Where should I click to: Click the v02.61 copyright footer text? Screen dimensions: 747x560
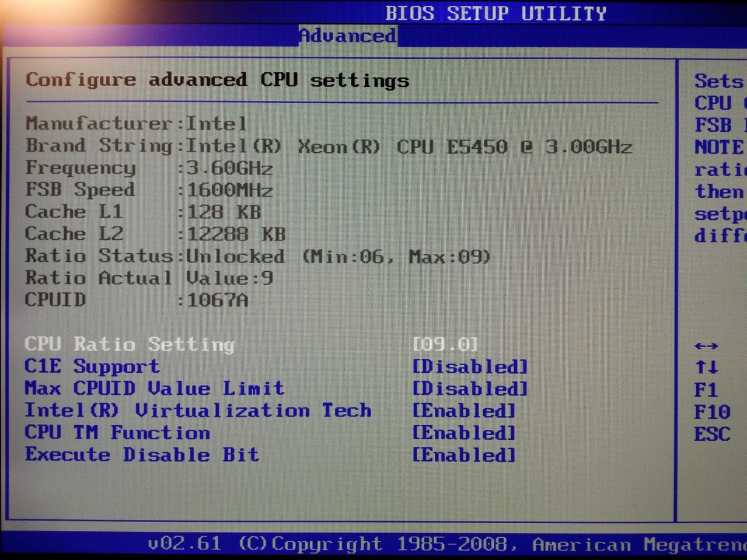click(447, 544)
